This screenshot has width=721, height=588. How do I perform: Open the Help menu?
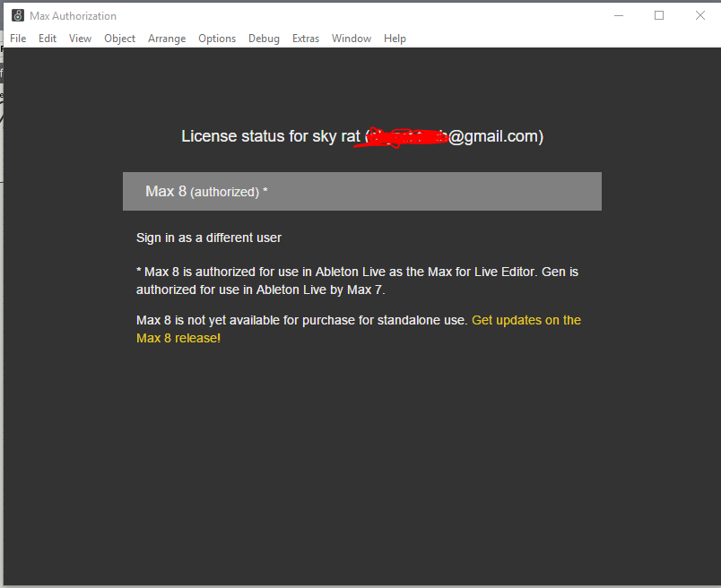point(395,39)
